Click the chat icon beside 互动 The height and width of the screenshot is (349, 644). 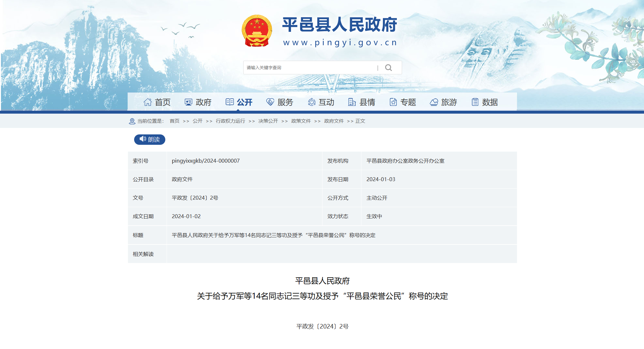point(311,102)
